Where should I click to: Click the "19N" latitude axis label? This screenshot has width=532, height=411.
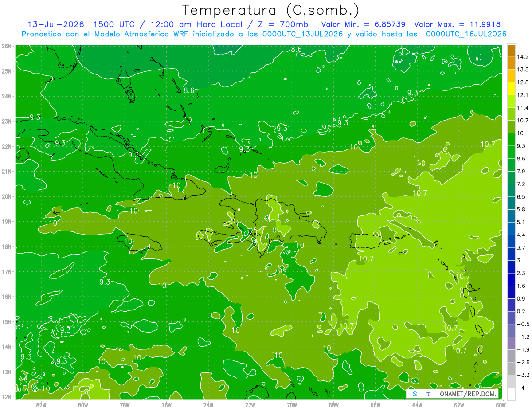click(x=7, y=222)
